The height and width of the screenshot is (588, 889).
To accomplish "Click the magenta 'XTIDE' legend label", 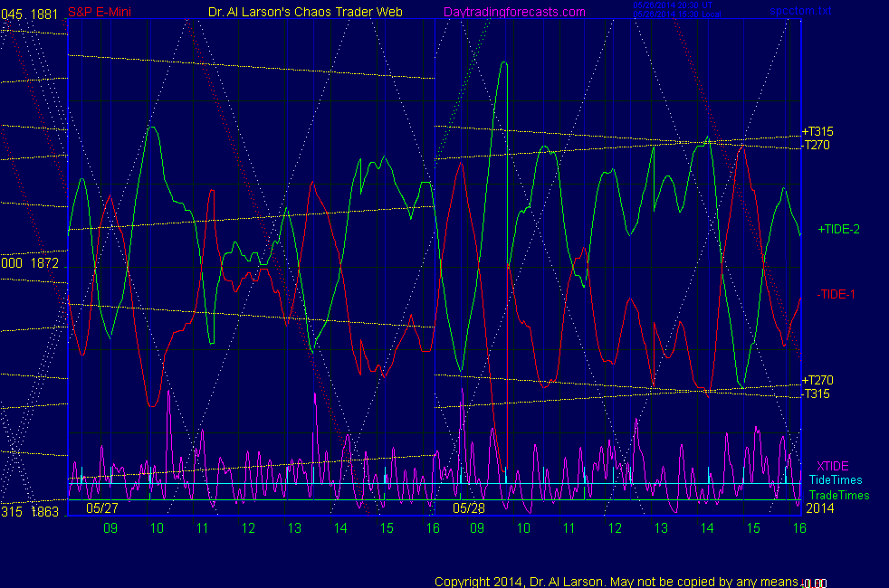I will [x=832, y=466].
